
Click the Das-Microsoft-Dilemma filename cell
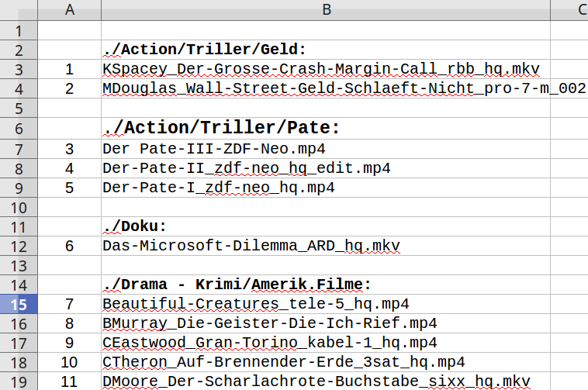click(x=251, y=246)
